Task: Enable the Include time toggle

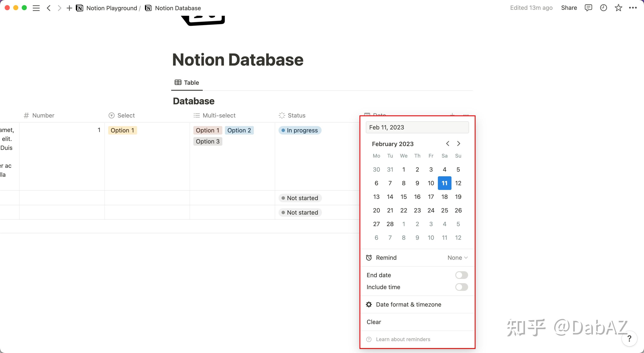Action: click(x=461, y=287)
